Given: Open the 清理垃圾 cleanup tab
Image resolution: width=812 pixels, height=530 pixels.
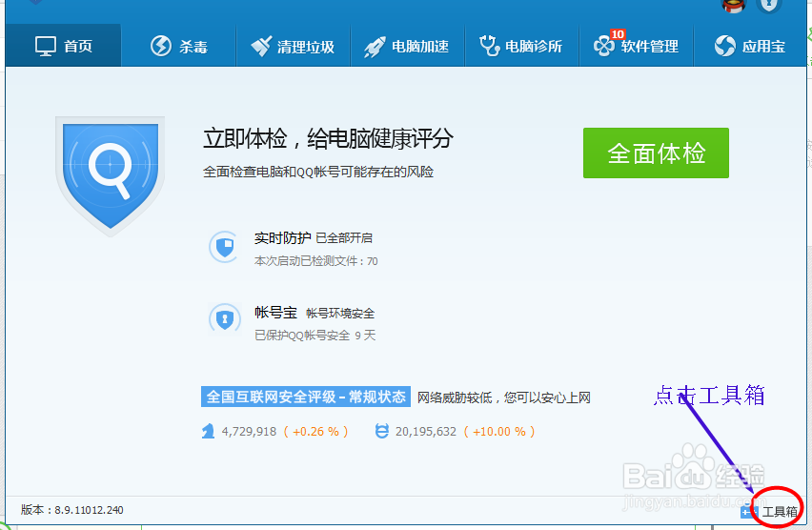Looking at the screenshot, I should (x=294, y=46).
